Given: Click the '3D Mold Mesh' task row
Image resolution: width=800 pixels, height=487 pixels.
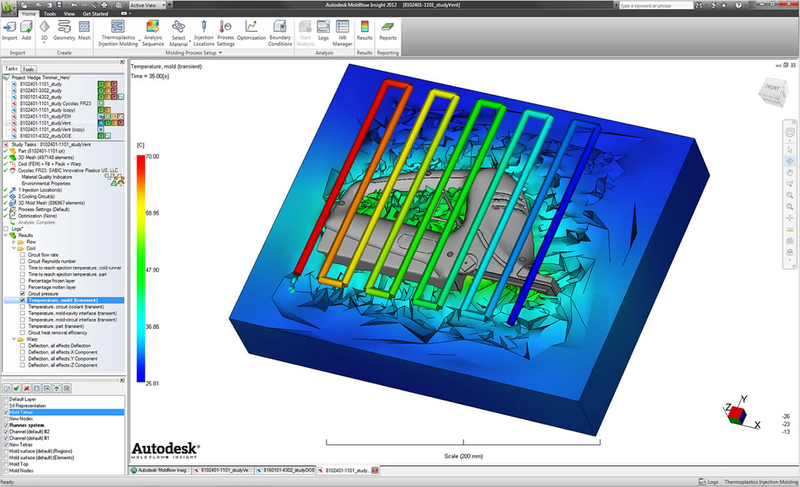Looking at the screenshot, I should (52, 203).
